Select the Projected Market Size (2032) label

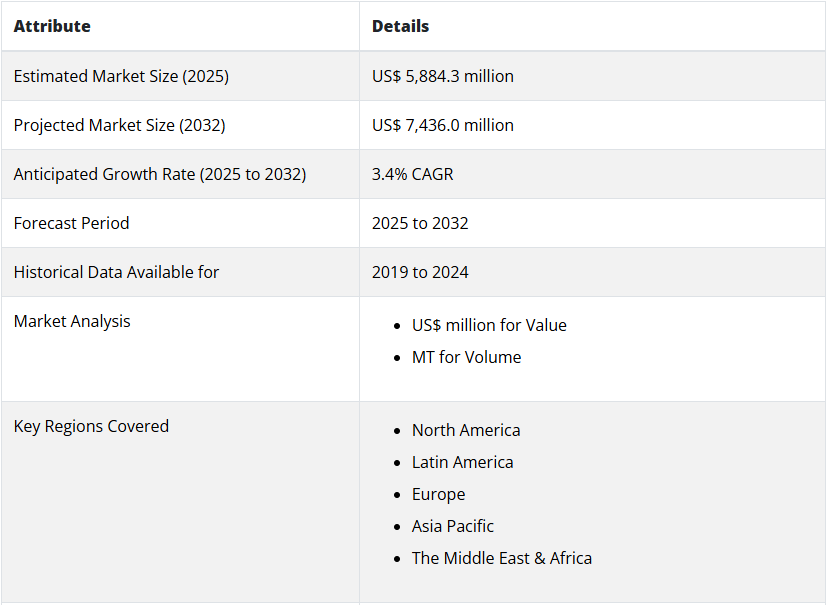coord(119,125)
